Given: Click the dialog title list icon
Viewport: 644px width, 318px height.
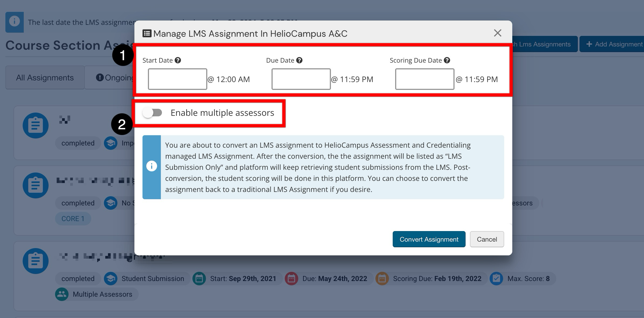Looking at the screenshot, I should (x=147, y=33).
